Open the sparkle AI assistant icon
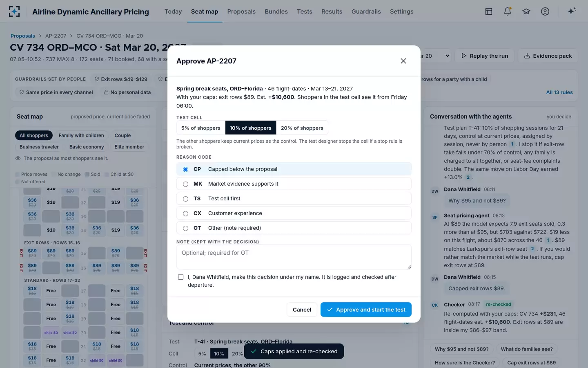This screenshot has height=368, width=588. 572,11
